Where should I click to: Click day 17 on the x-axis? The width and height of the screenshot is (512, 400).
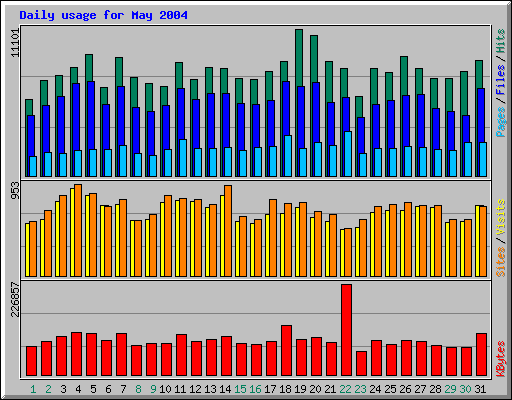[x=270, y=389]
